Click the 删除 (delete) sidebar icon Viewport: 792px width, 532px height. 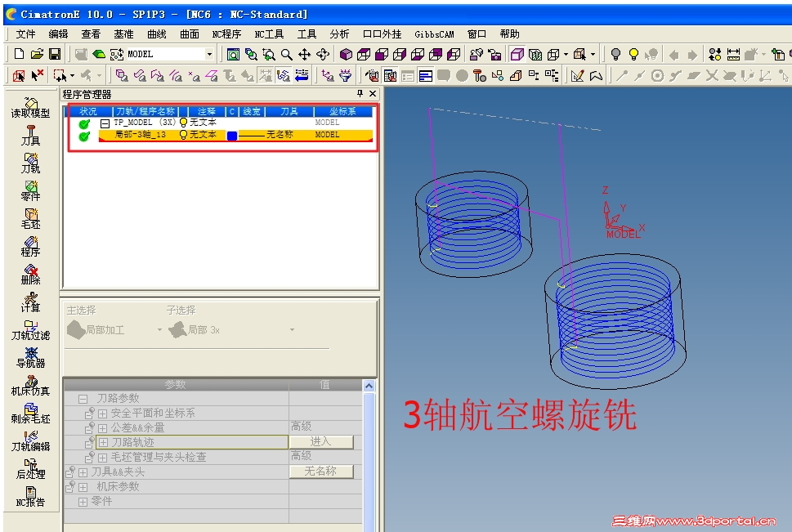point(31,275)
